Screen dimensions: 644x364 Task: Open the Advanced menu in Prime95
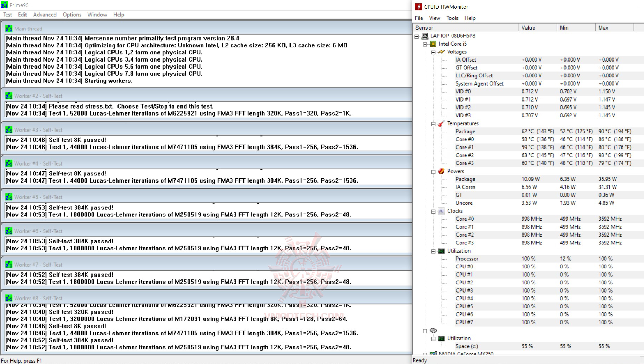coord(45,15)
